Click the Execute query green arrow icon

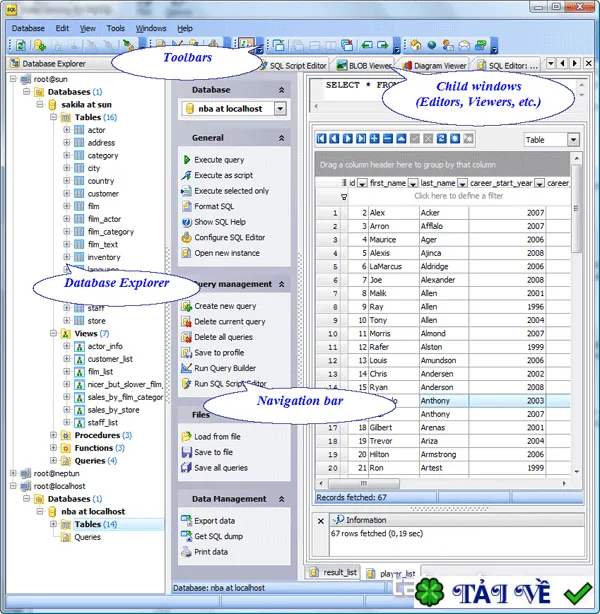(x=187, y=160)
